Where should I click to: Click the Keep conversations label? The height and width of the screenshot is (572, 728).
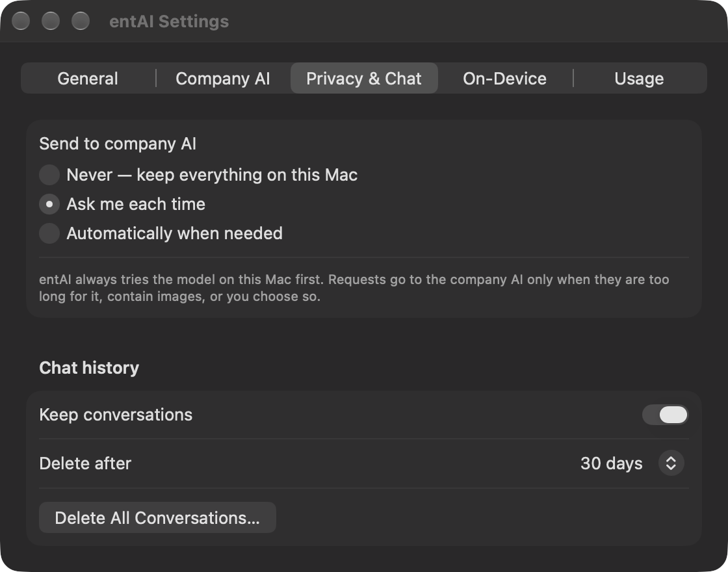pos(116,415)
